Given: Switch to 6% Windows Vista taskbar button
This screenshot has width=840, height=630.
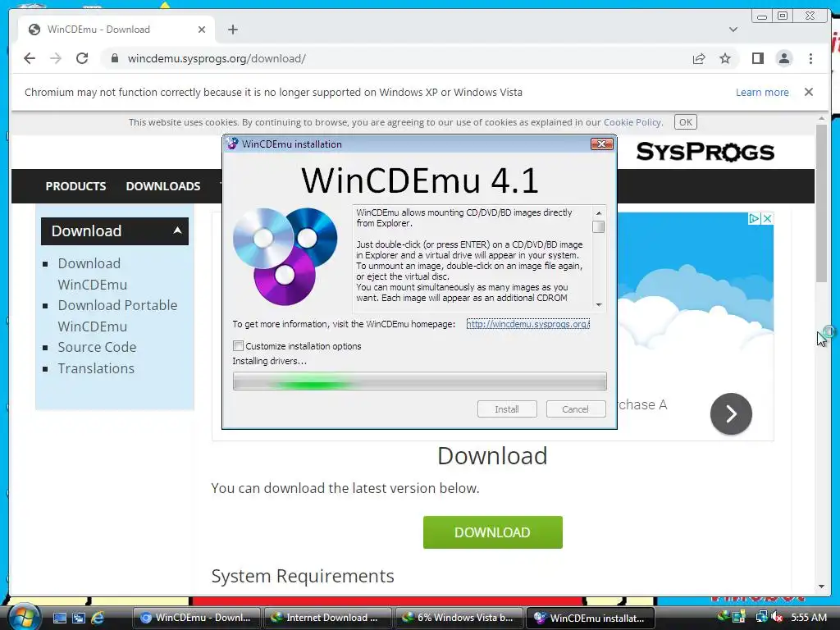Looking at the screenshot, I should click(459, 618).
